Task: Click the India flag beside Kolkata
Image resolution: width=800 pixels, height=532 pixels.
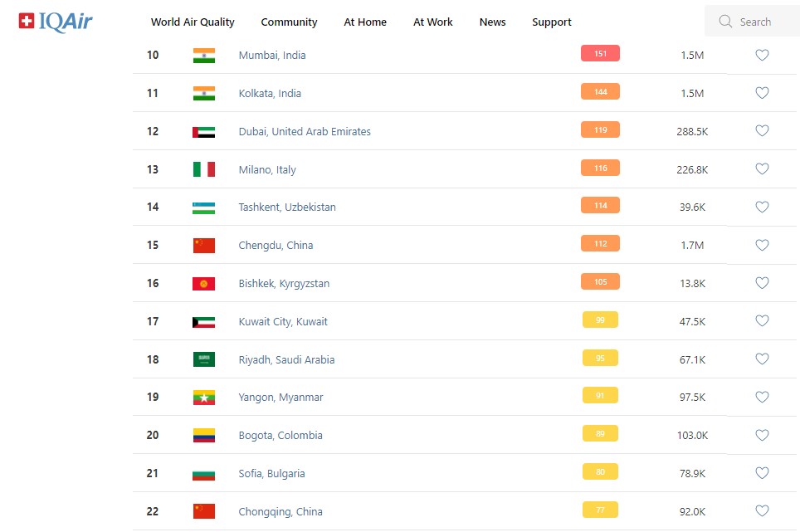Action: (203, 94)
